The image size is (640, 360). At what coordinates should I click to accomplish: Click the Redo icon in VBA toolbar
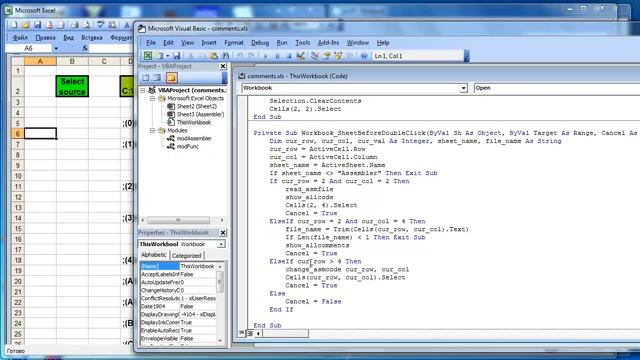tap(251, 56)
